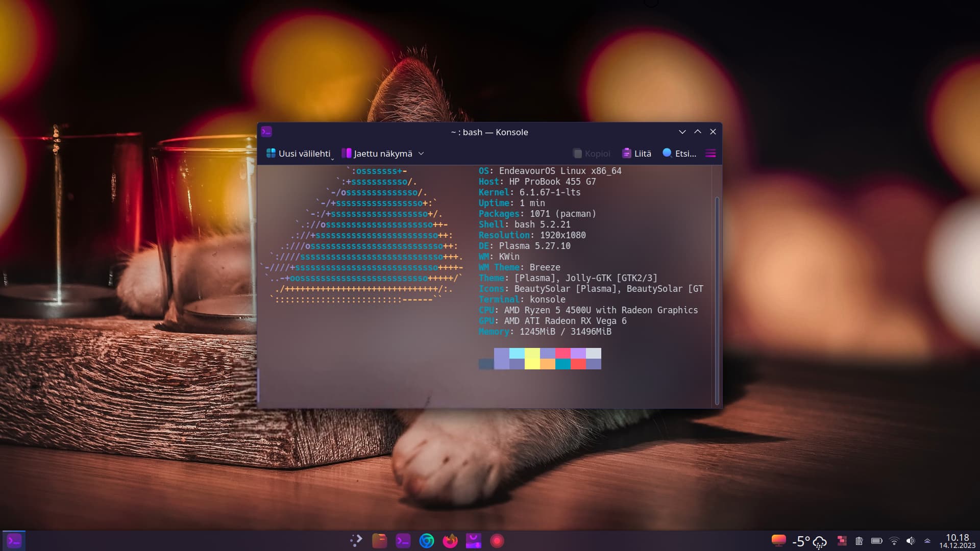Open the clock showing 10.18
Image resolution: width=980 pixels, height=551 pixels.
point(957,541)
